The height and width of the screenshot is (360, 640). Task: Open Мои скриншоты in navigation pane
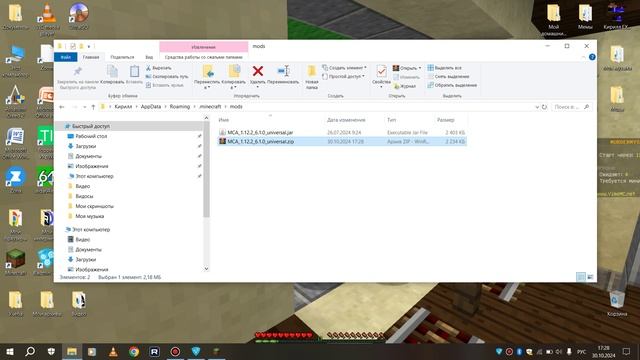pos(94,207)
